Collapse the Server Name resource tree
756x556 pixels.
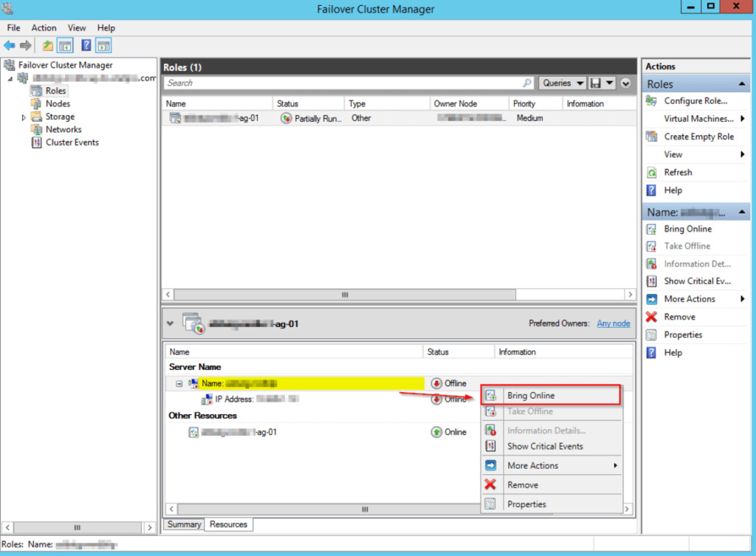179,384
